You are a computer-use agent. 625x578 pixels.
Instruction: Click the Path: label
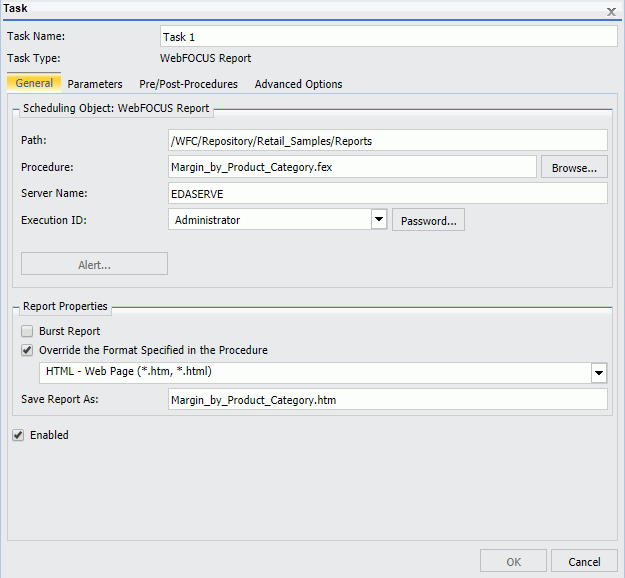[x=34, y=140]
